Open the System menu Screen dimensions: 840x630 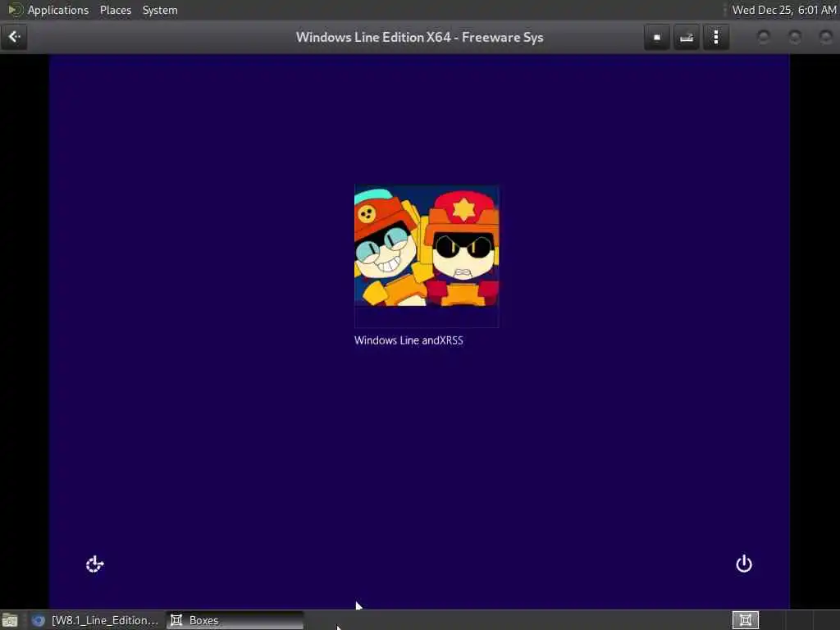160,10
